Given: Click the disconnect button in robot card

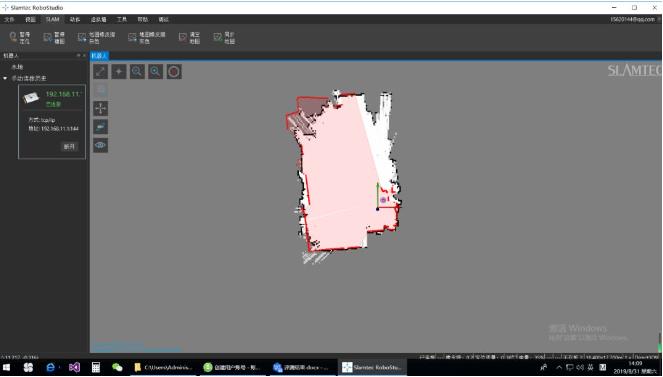Looking at the screenshot, I should pyautogui.click(x=69, y=147).
